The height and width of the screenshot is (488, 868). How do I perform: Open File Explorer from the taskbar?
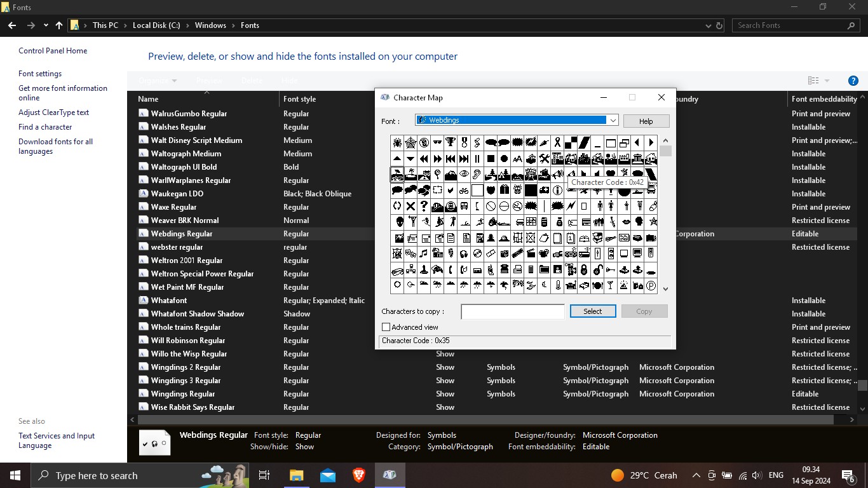tap(297, 475)
